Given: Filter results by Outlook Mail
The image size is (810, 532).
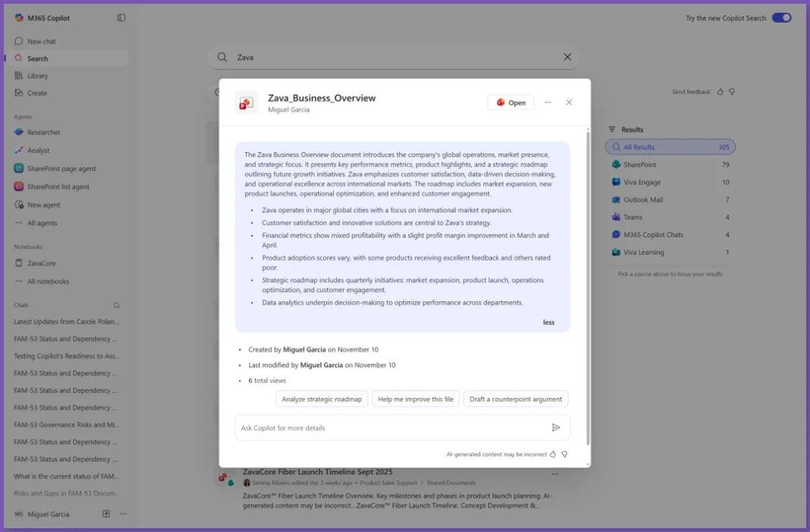Looking at the screenshot, I should [643, 200].
